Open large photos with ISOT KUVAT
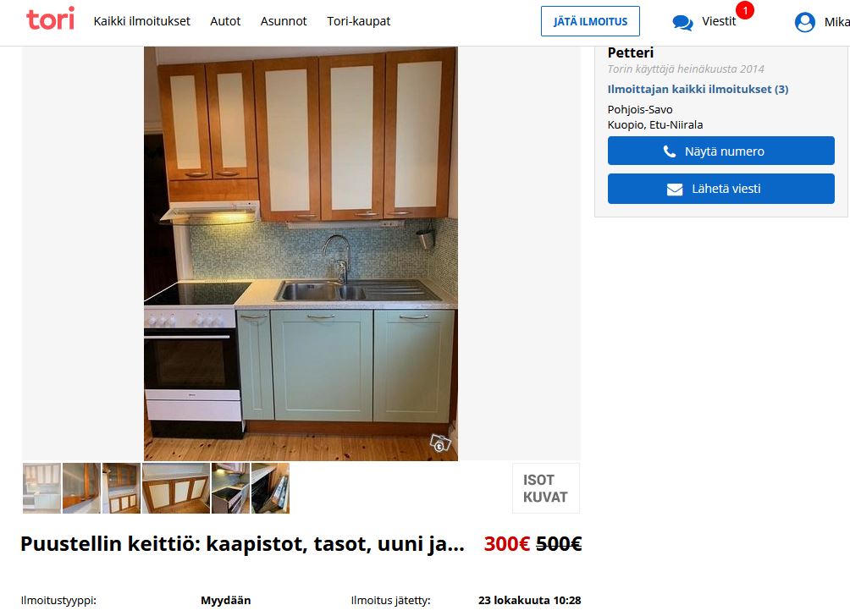The image size is (850, 616). [546, 488]
